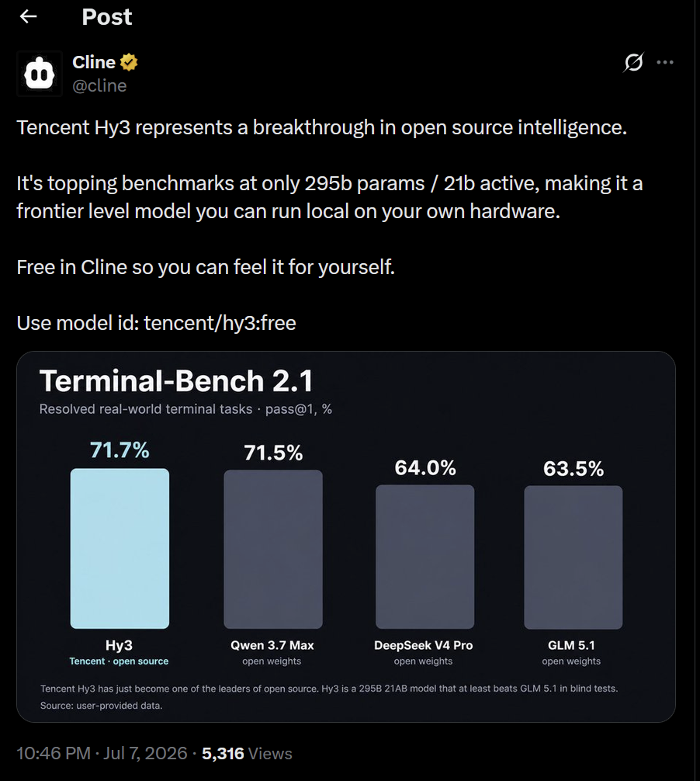Click the back arrow icon
The image size is (700, 781).
(x=29, y=16)
